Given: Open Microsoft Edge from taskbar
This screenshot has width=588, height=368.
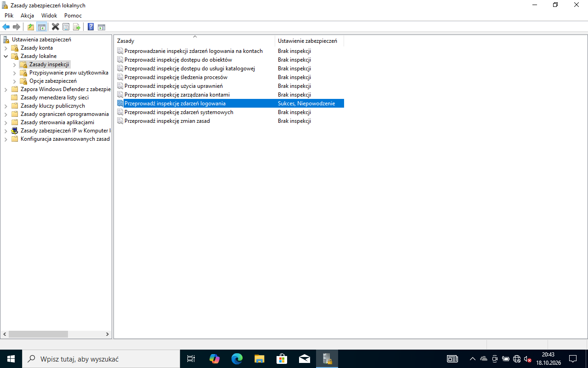Looking at the screenshot, I should point(237,359).
